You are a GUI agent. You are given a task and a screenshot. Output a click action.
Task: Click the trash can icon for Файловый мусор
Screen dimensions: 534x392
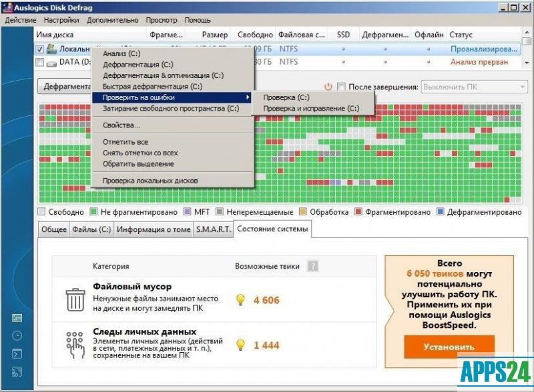75,300
